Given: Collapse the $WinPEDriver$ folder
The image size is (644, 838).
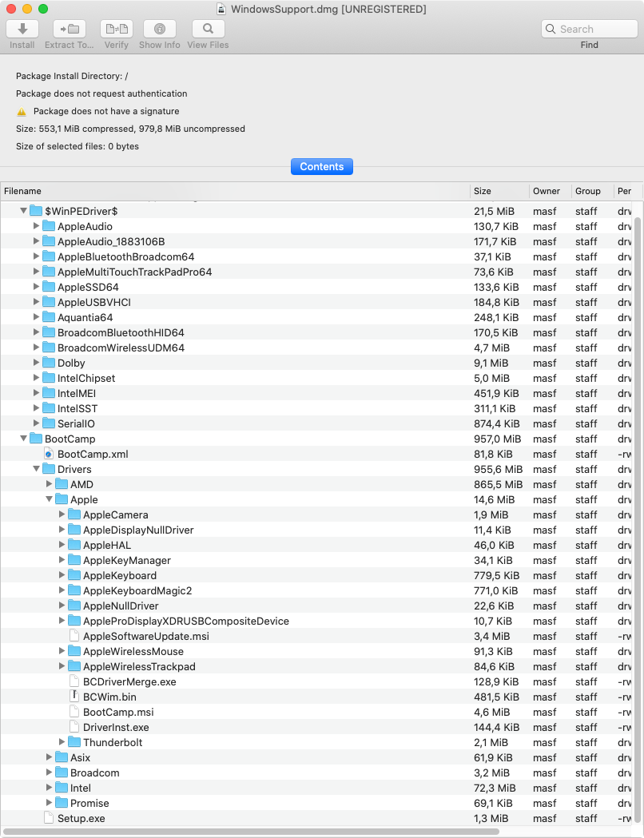Looking at the screenshot, I should (x=23, y=211).
